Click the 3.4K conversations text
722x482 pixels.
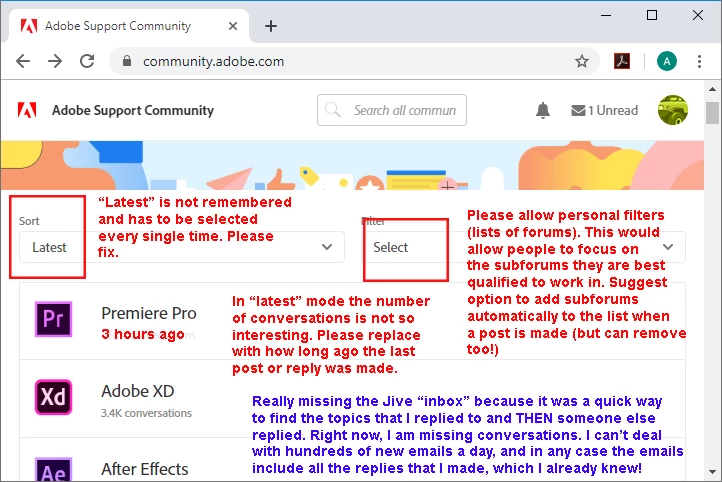pyautogui.click(x=146, y=413)
